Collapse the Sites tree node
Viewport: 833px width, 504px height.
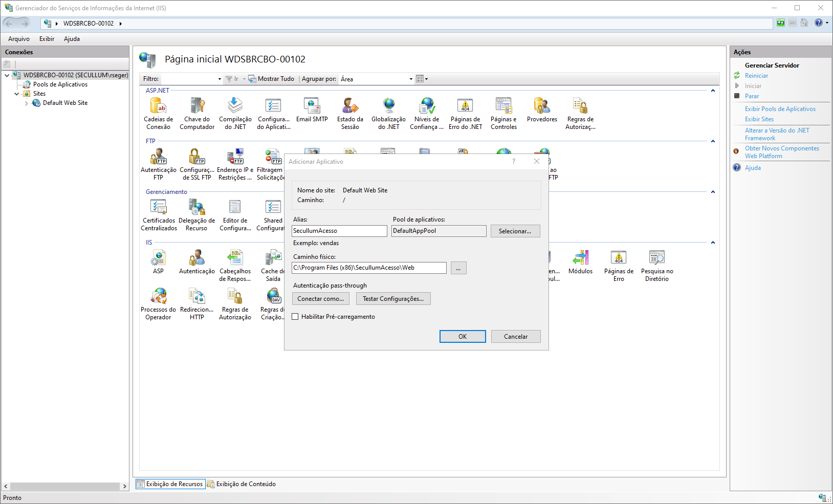[x=17, y=94]
